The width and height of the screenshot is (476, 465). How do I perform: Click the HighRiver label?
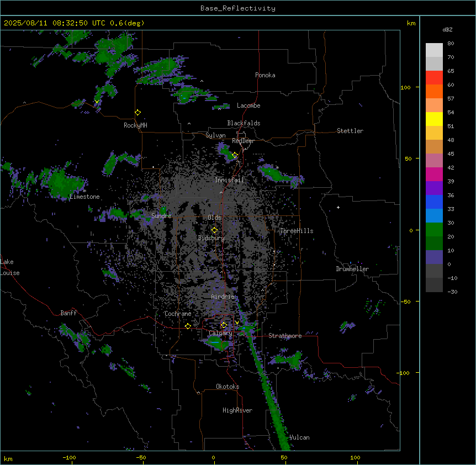click(237, 410)
